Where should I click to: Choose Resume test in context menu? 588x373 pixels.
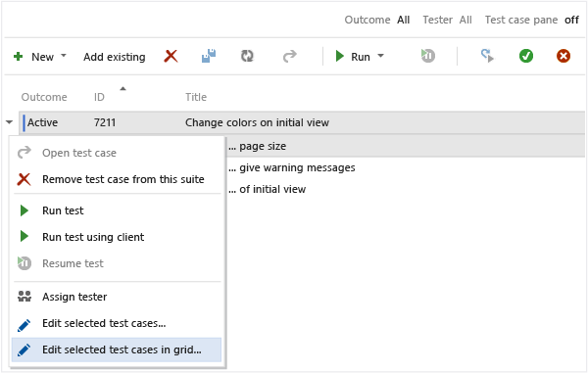coord(117,263)
